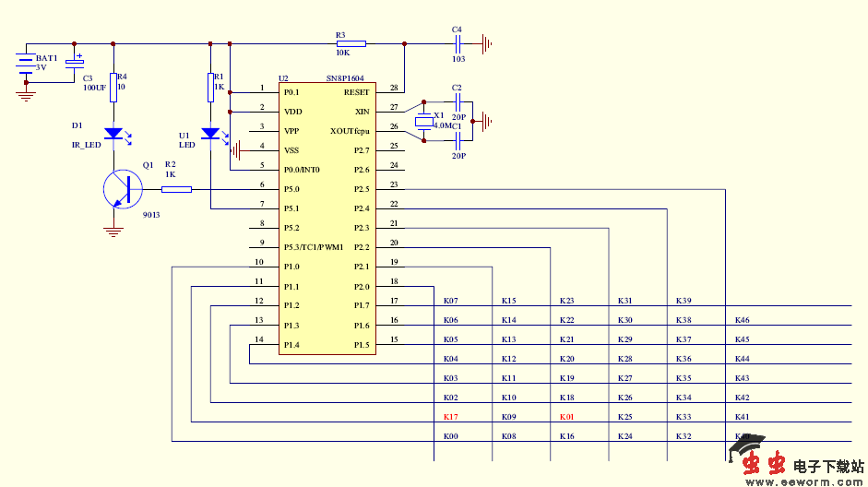Select the IR_LED diode D1 symbol
Viewport: 868px width, 487px height.
pyautogui.click(x=113, y=134)
